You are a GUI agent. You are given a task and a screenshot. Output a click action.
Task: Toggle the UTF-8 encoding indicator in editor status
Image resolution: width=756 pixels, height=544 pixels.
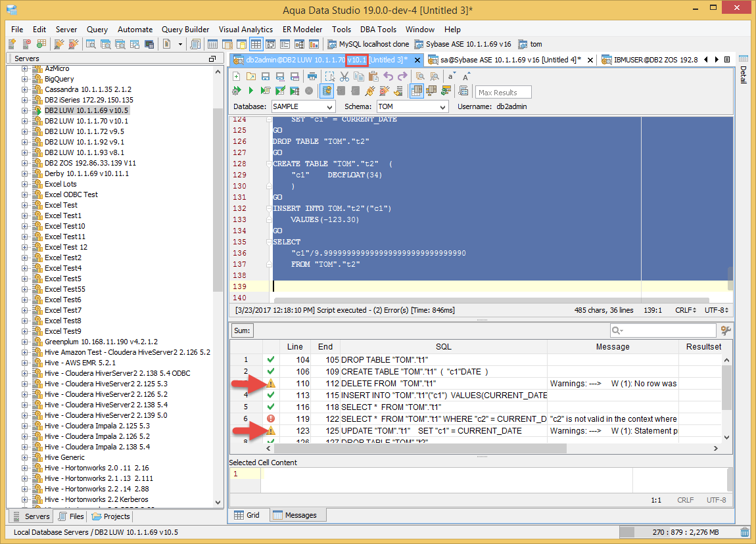717,310
